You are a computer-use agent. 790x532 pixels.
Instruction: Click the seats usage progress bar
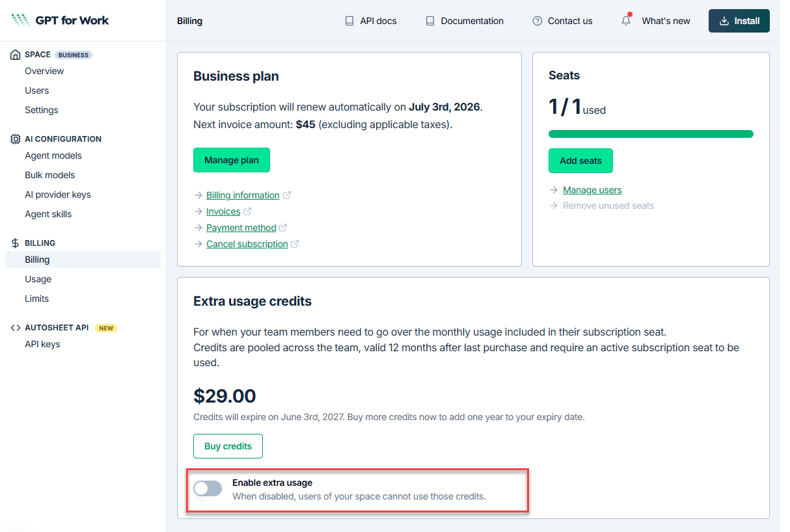point(651,134)
